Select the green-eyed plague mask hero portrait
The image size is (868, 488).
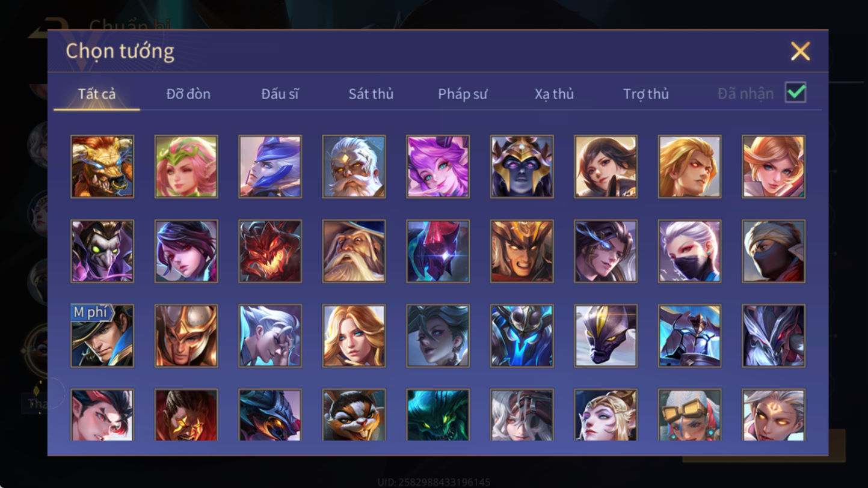coord(102,251)
